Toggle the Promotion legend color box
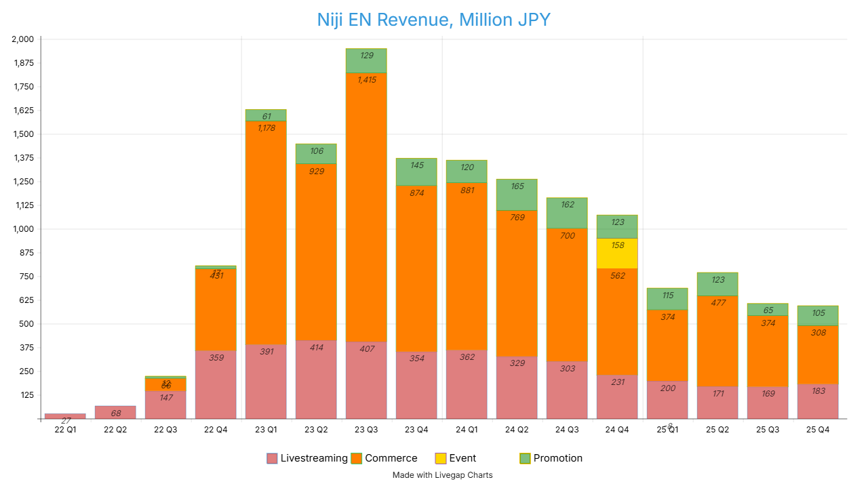 click(525, 458)
